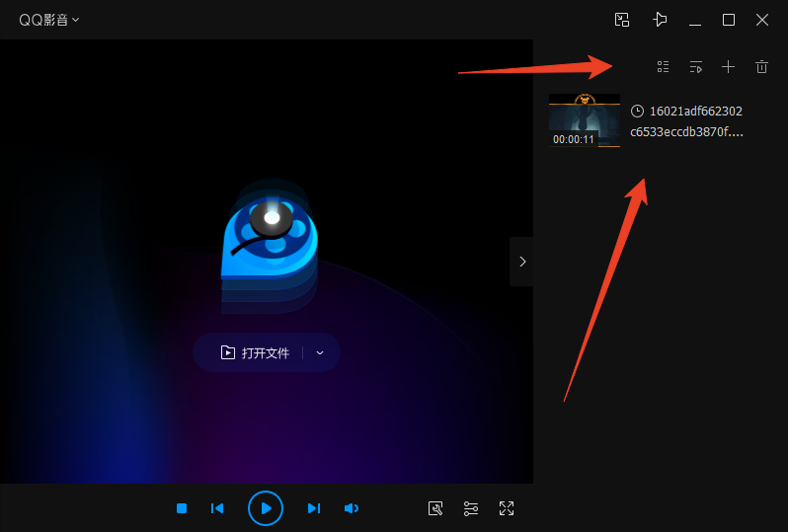The width and height of the screenshot is (788, 532).
Task: Open the QQ影音 main menu
Action: pyautogui.click(x=49, y=20)
